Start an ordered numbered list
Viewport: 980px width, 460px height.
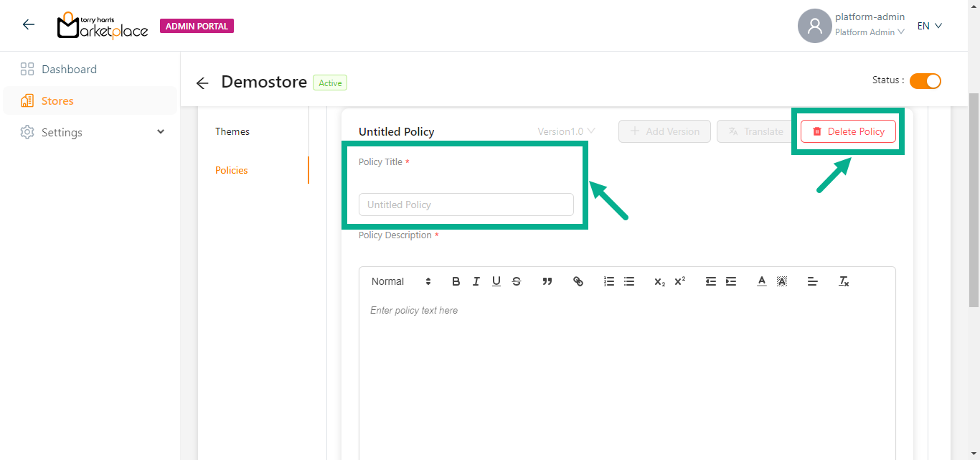(x=609, y=281)
